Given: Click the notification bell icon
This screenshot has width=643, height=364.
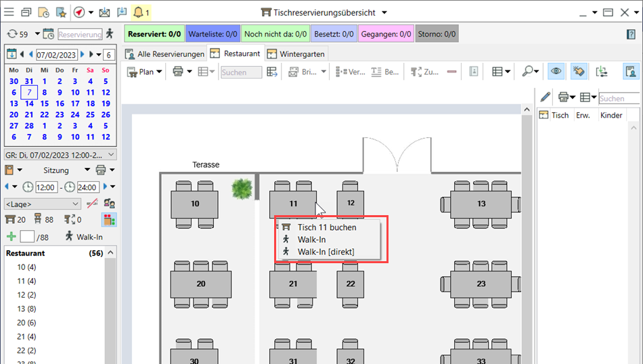Looking at the screenshot, I should (x=139, y=12).
